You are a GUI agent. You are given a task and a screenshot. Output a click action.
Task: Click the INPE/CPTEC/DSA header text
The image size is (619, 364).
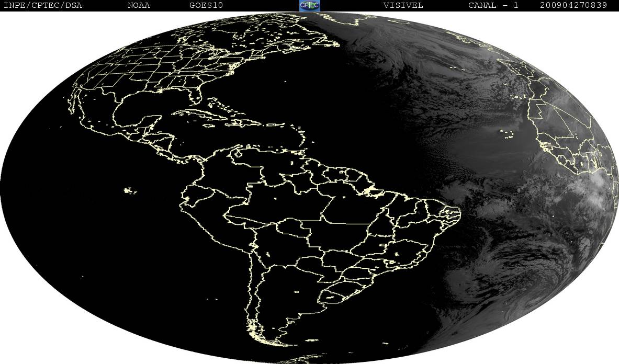42,6
